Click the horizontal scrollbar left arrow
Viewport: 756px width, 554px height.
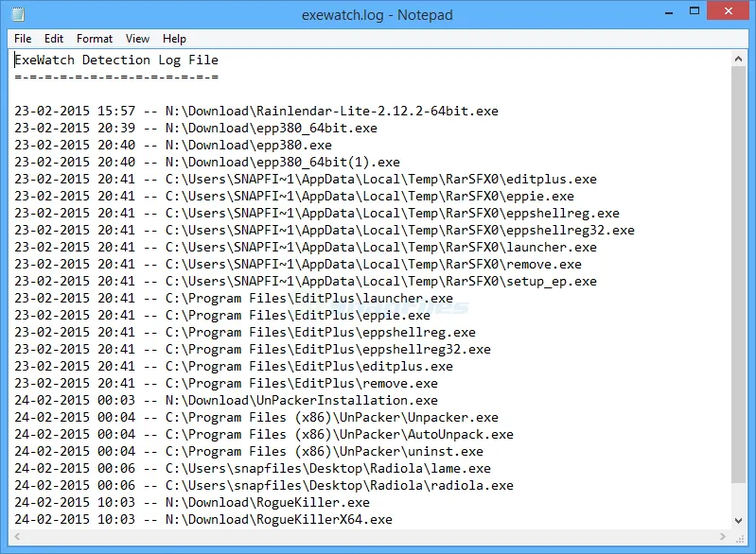17,536
